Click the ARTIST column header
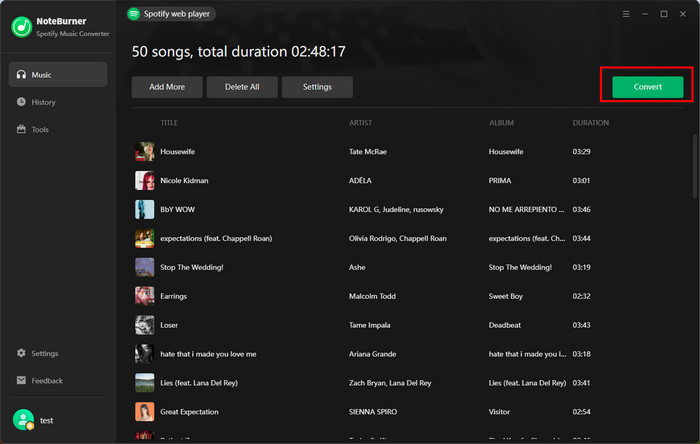Viewport: 700px width, 444px height. tap(360, 123)
